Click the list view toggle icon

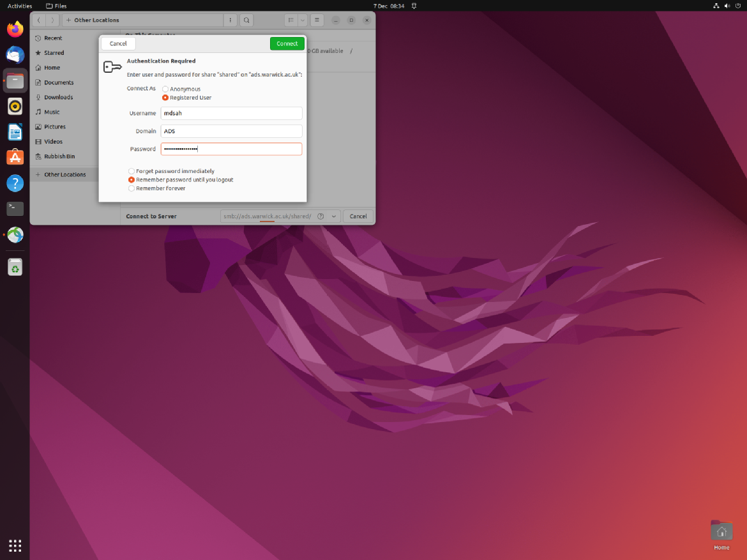[x=291, y=20]
